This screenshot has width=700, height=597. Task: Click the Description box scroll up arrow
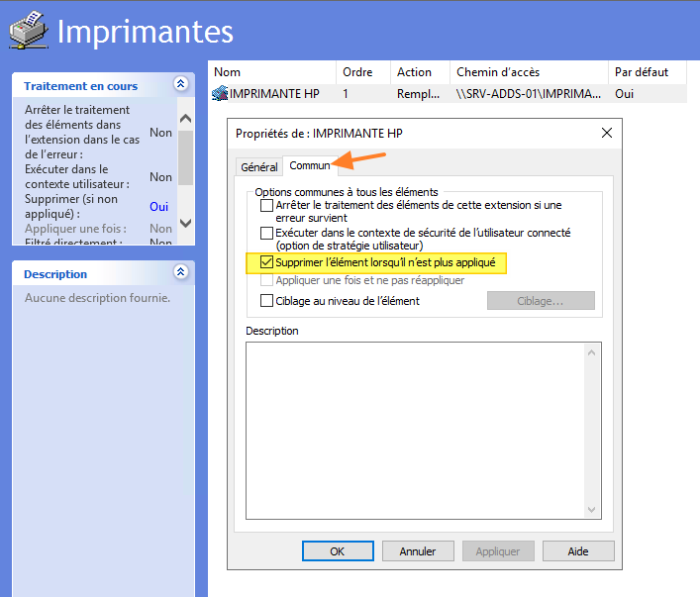coord(591,352)
